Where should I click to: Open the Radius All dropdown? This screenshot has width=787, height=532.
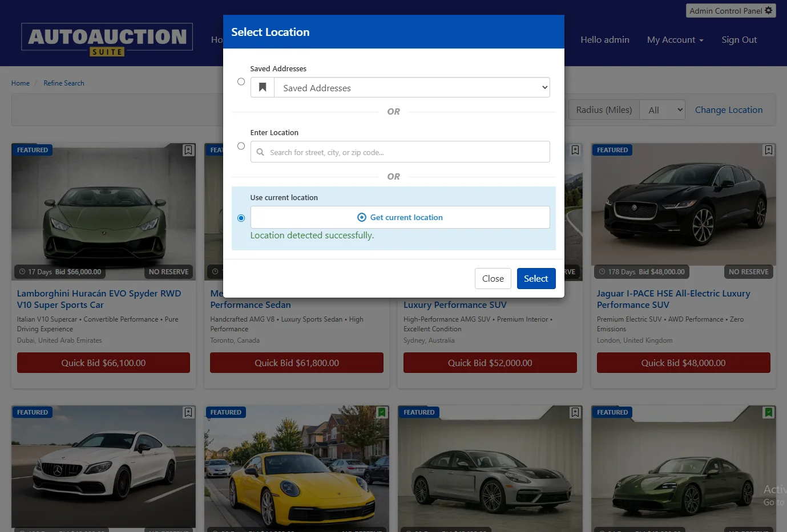[x=662, y=110]
